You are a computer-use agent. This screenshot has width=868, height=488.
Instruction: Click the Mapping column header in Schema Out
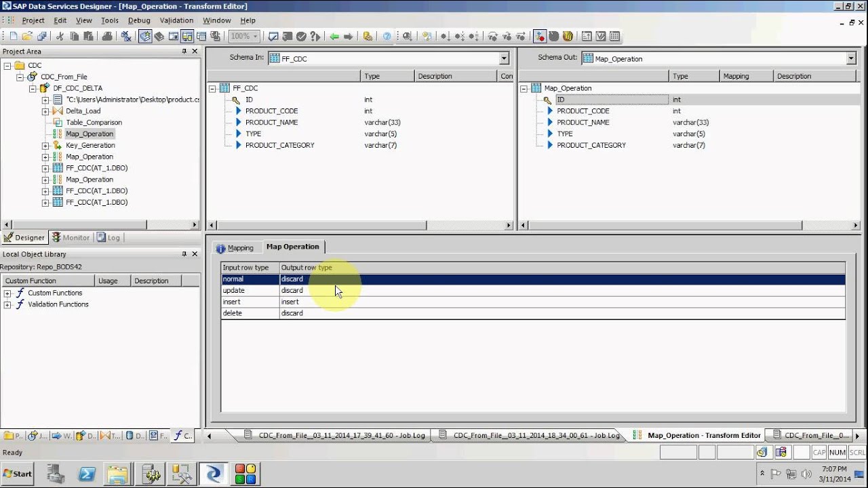click(x=746, y=76)
